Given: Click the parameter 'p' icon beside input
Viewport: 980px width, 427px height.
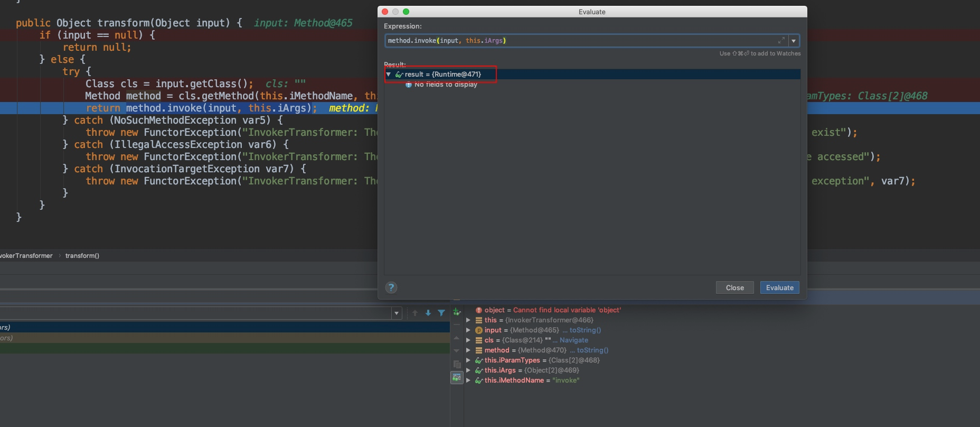Looking at the screenshot, I should pyautogui.click(x=479, y=330).
